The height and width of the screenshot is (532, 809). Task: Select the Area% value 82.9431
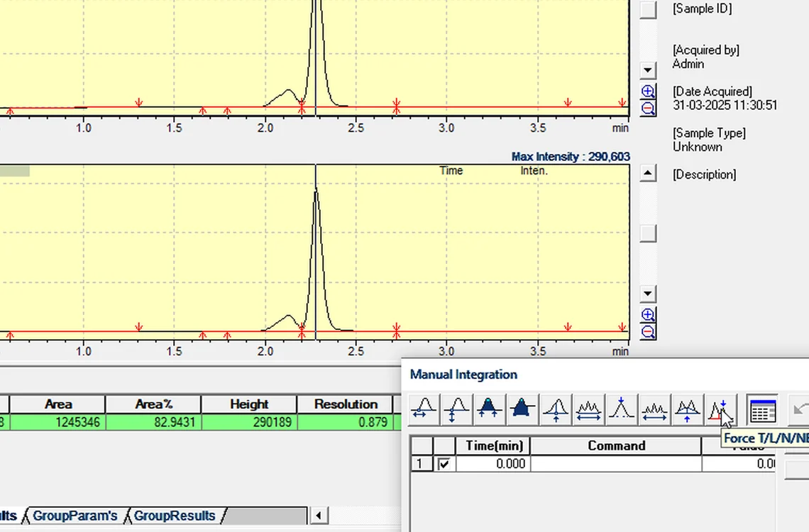[x=153, y=422]
